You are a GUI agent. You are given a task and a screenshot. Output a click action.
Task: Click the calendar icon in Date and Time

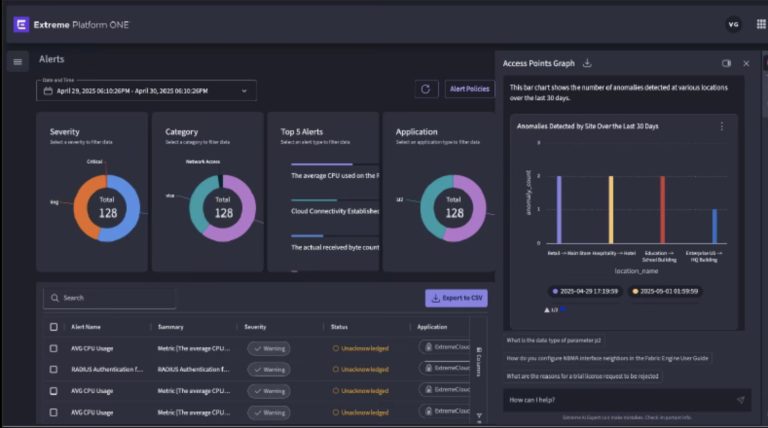click(x=48, y=91)
